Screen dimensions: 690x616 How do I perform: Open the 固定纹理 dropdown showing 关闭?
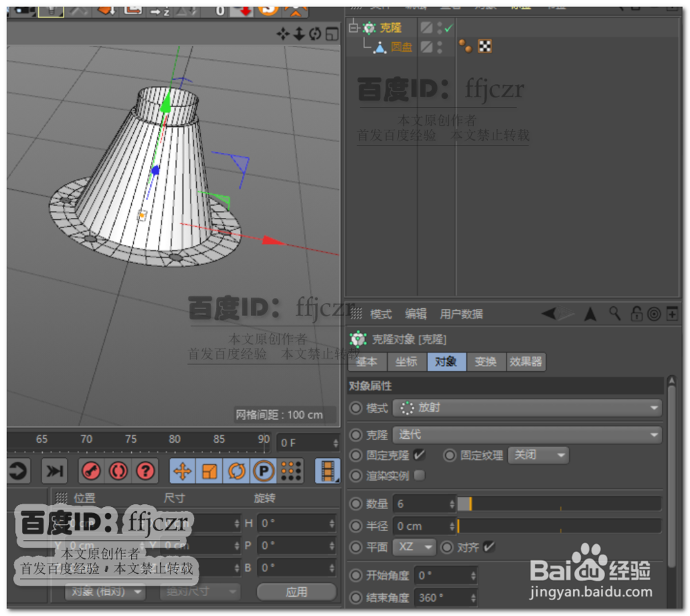538,455
